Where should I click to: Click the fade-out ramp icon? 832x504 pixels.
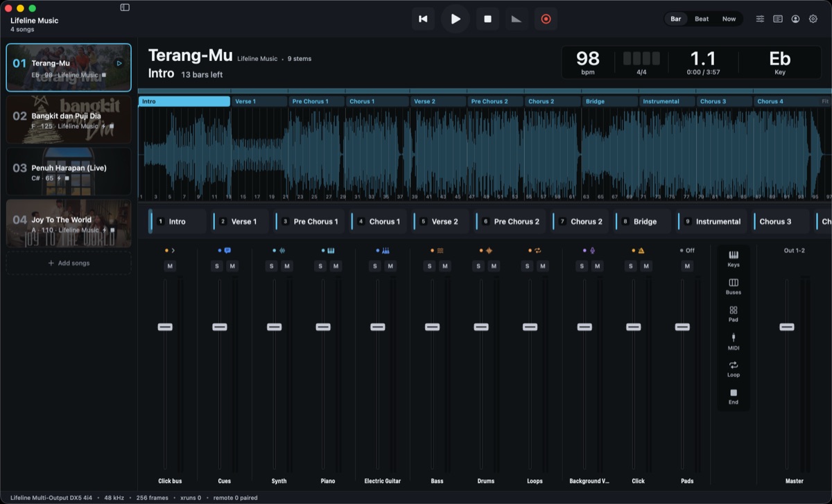click(516, 19)
